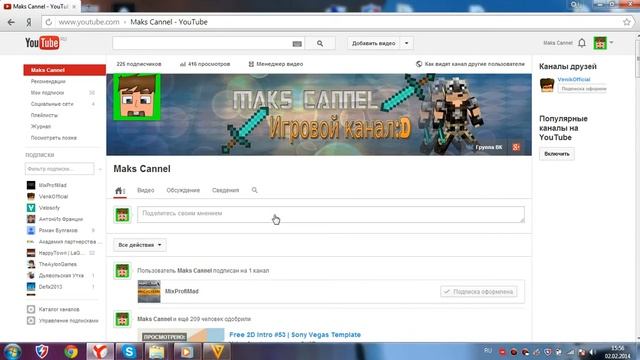Select the Maks Cannel browser tab
This screenshot has height=360, width=640.
40,7
